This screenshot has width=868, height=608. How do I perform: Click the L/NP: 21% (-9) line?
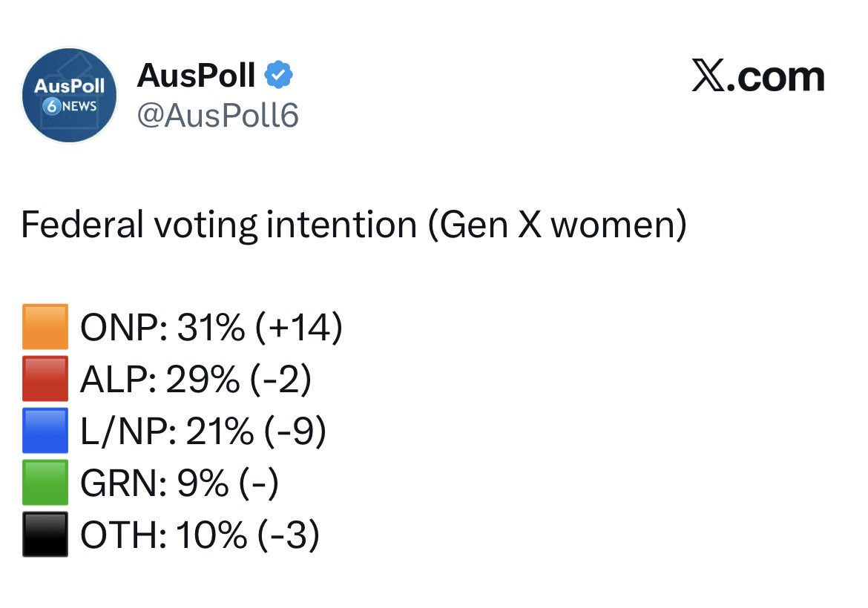[x=203, y=431]
